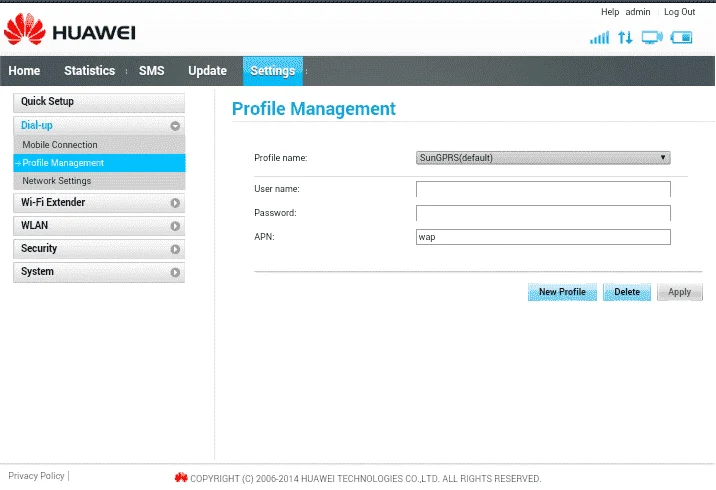The image size is (716, 490).
Task: Click the Log Out link
Action: (x=679, y=12)
